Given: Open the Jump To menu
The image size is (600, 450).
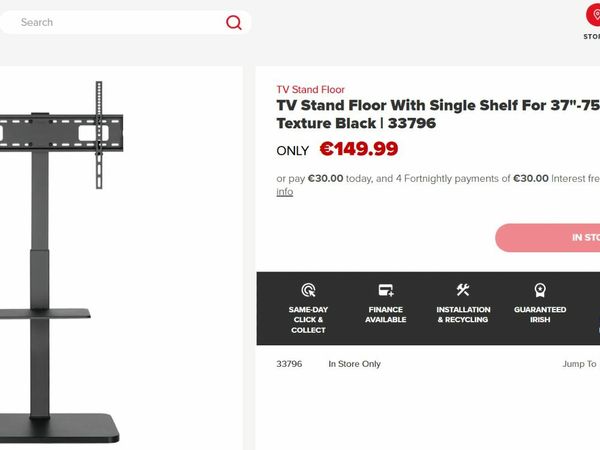Looking at the screenshot, I should (580, 364).
